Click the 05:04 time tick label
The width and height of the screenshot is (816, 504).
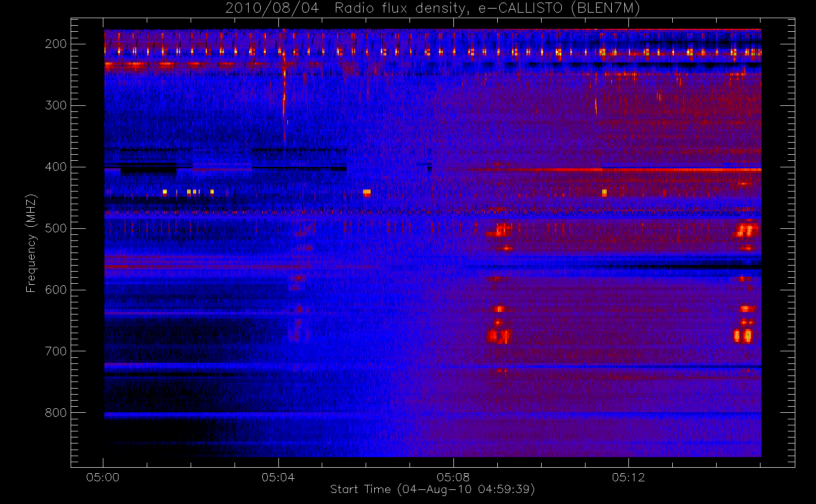point(278,477)
